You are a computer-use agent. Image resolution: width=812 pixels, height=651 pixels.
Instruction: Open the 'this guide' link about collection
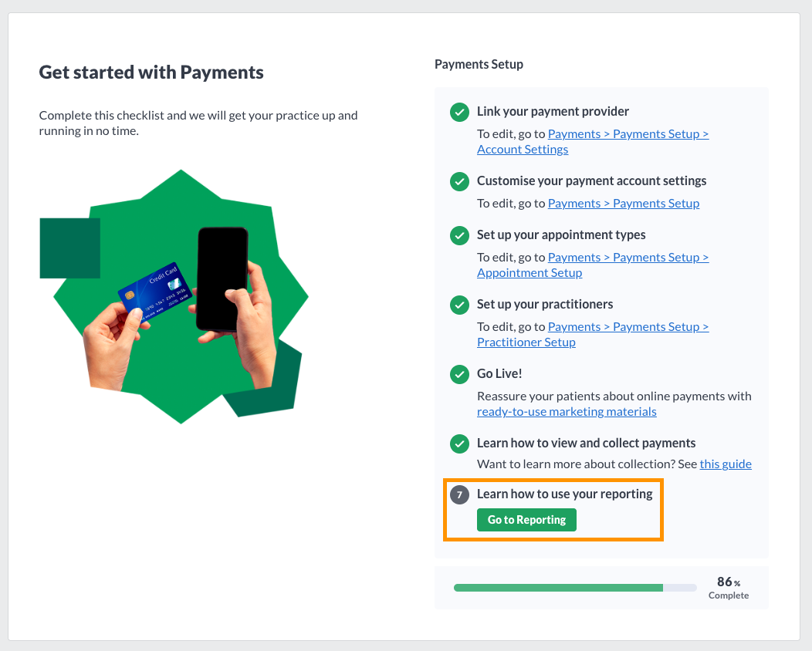coord(726,464)
